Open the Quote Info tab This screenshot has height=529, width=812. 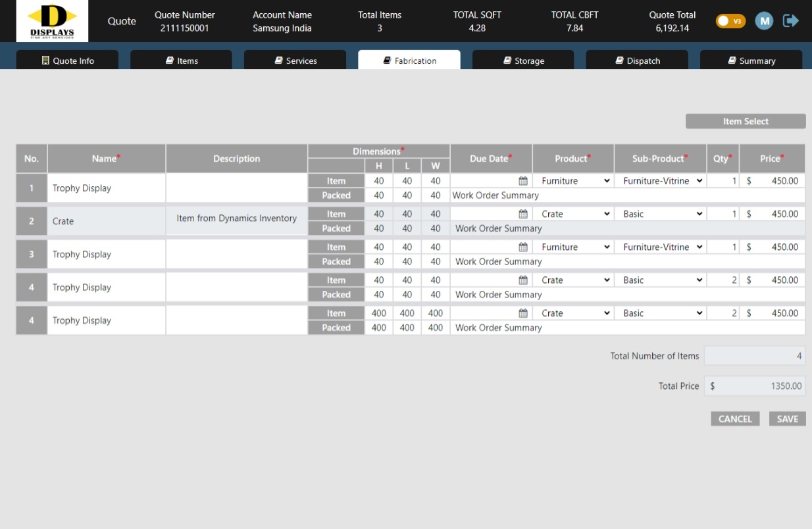tap(67, 61)
